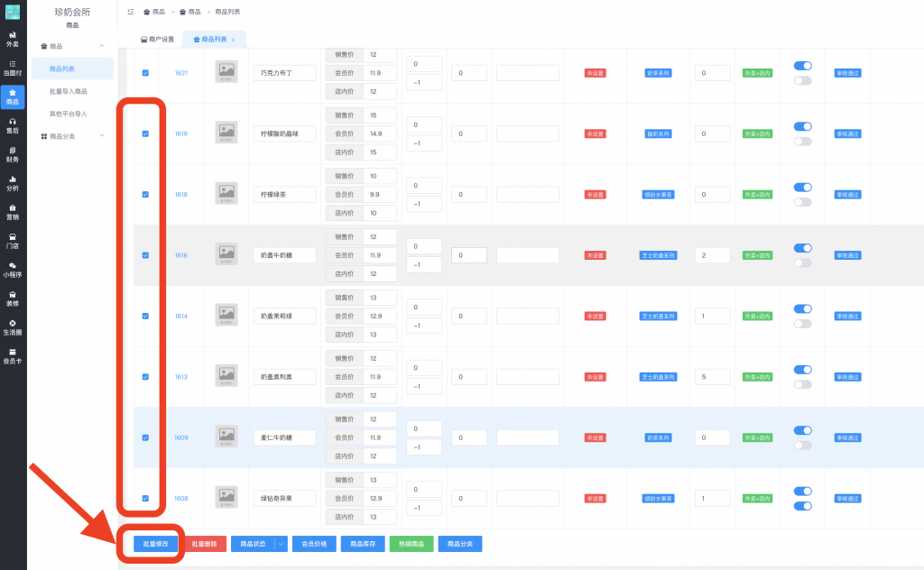924x570 pixels.
Task: Click the 批量修改 button
Action: point(151,544)
